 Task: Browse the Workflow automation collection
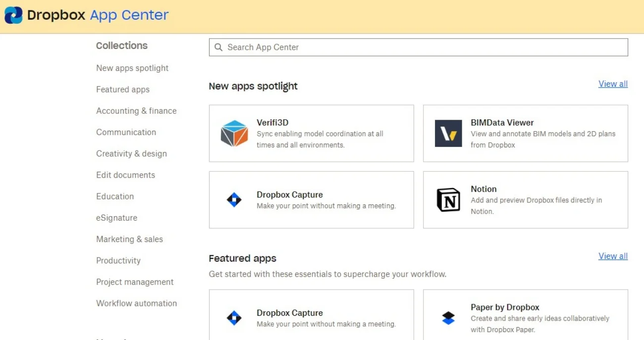point(136,303)
